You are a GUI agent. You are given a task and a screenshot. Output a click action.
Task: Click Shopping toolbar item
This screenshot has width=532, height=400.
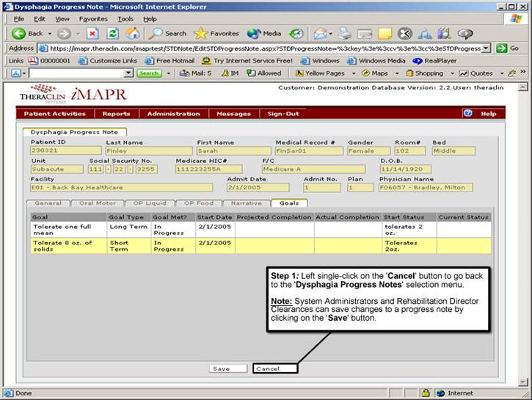(x=424, y=73)
